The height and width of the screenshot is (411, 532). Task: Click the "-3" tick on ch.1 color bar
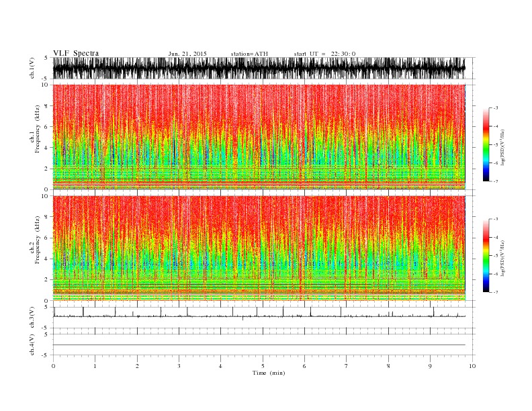pyautogui.click(x=496, y=108)
